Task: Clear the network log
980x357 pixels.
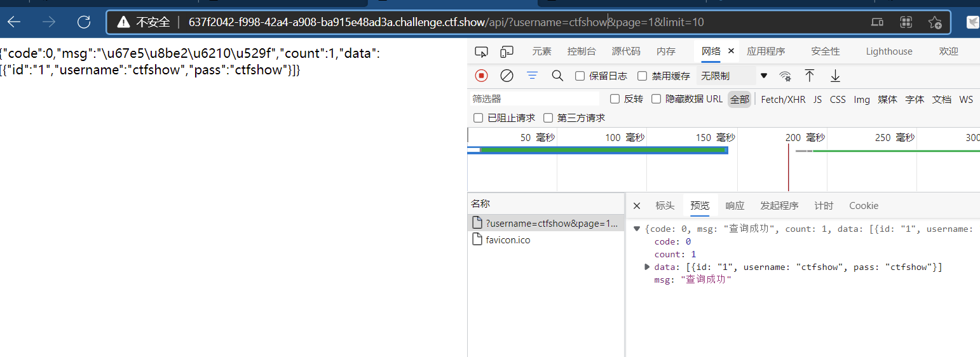Action: click(x=507, y=76)
